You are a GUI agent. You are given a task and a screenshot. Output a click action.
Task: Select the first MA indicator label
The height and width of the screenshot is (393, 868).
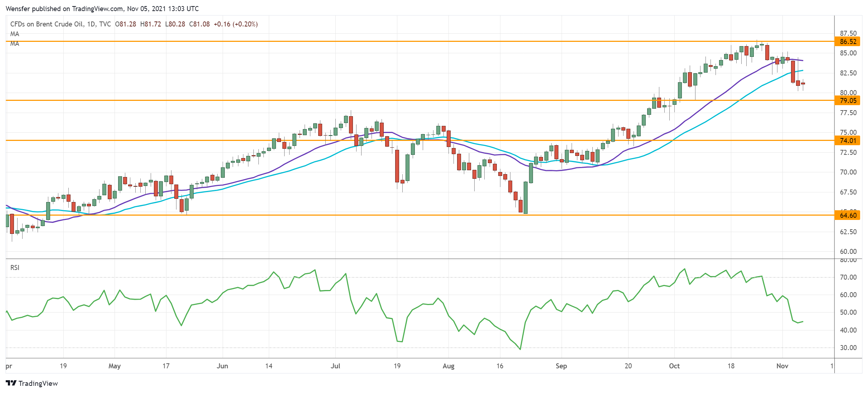click(x=15, y=34)
